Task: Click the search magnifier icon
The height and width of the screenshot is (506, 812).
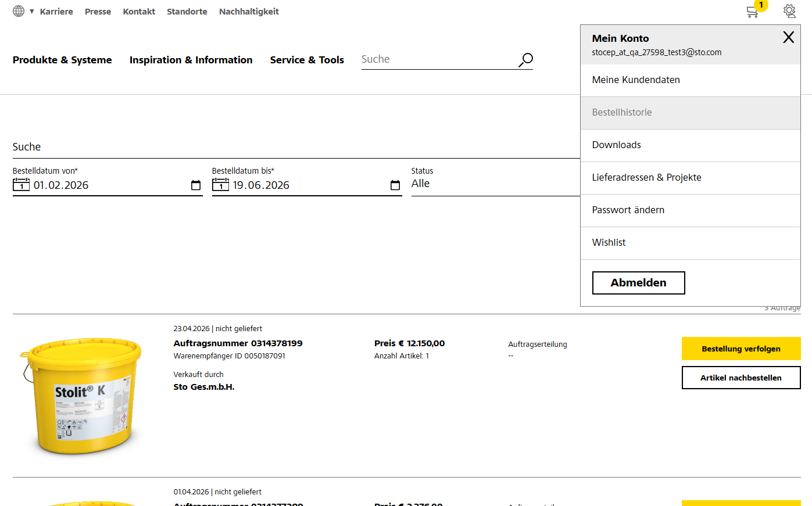Action: (x=525, y=60)
